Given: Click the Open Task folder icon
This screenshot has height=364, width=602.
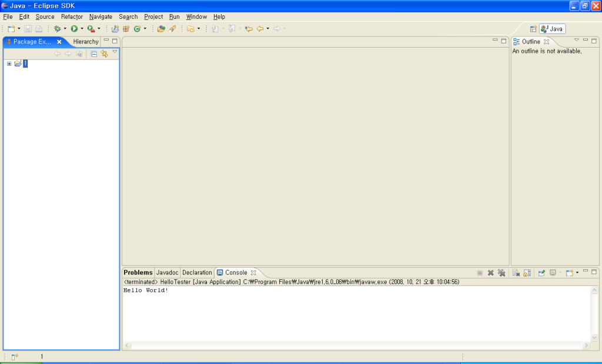Looking at the screenshot, I should point(190,29).
